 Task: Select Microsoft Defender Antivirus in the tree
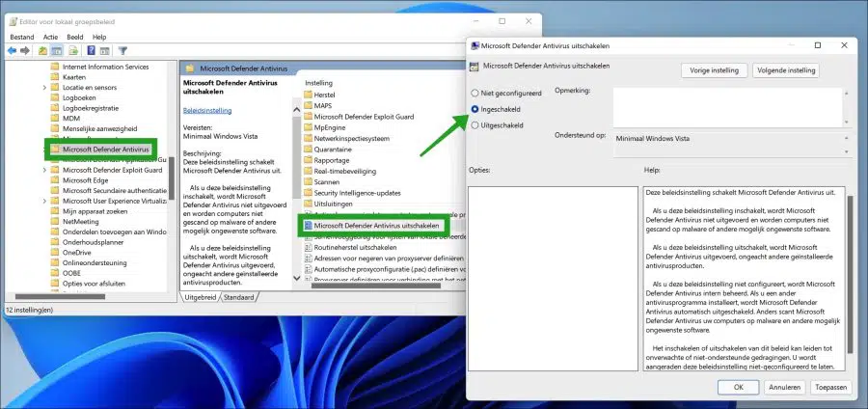click(x=105, y=150)
